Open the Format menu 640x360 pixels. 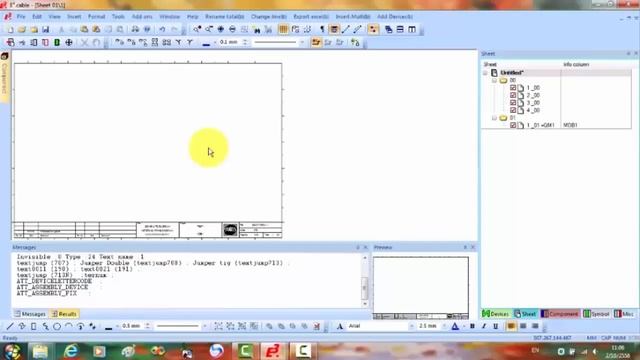pyautogui.click(x=97, y=17)
